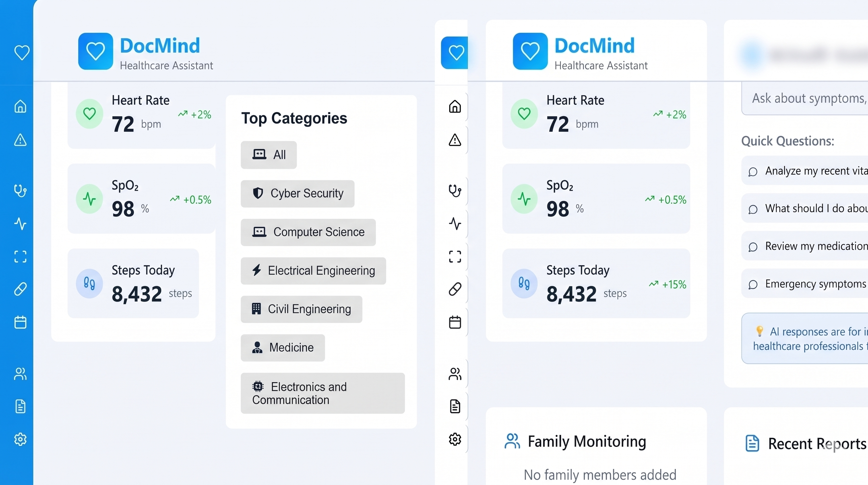The image size is (868, 485).
Task: Select the scan frame icon in the white sidebar
Action: (x=455, y=256)
